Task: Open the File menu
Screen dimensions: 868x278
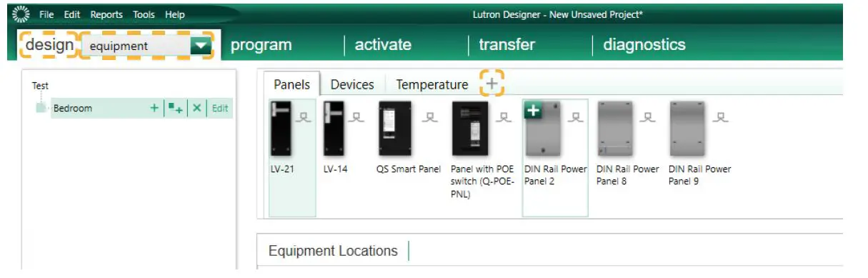Action: click(x=46, y=14)
